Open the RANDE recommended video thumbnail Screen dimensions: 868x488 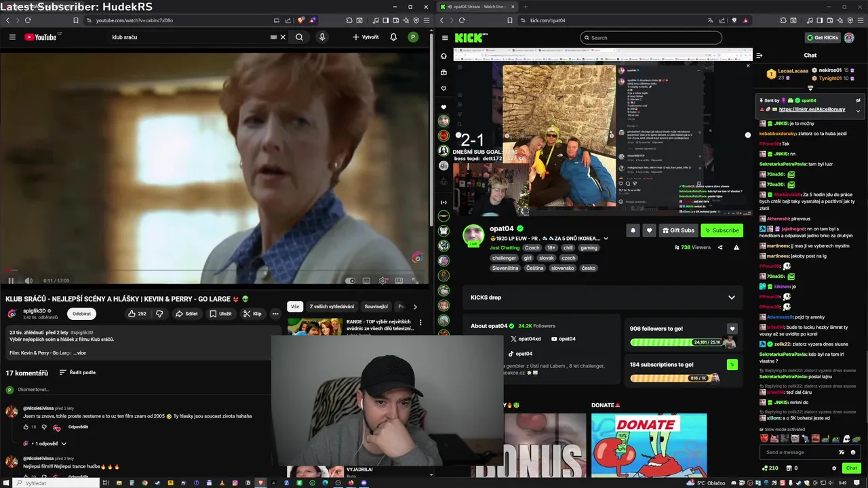(x=315, y=327)
